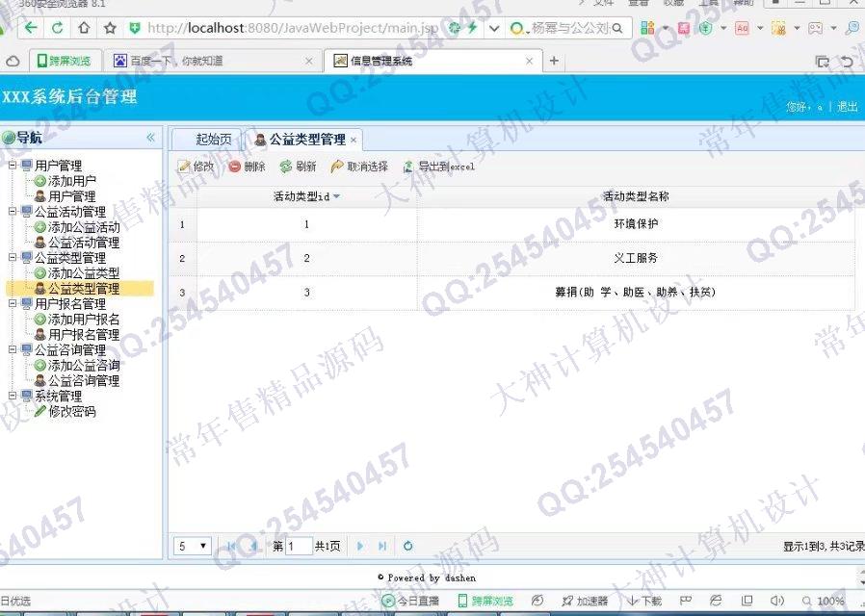
Task: Export the table with 导出到excel
Action: point(439,167)
